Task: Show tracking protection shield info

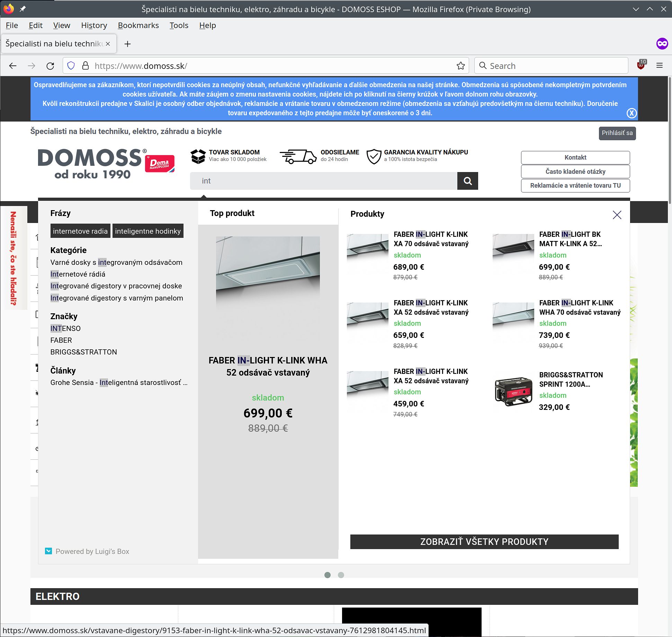Action: [71, 66]
